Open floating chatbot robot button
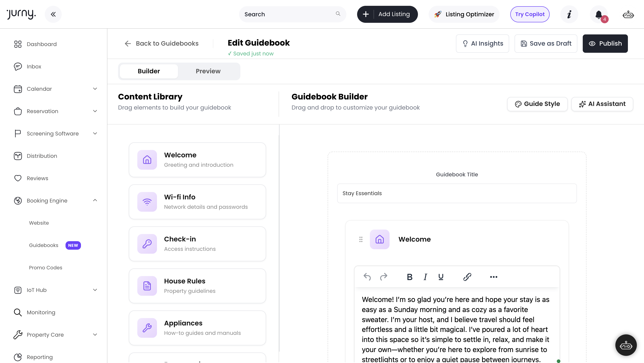Image resolution: width=644 pixels, height=363 pixels. [625, 345]
